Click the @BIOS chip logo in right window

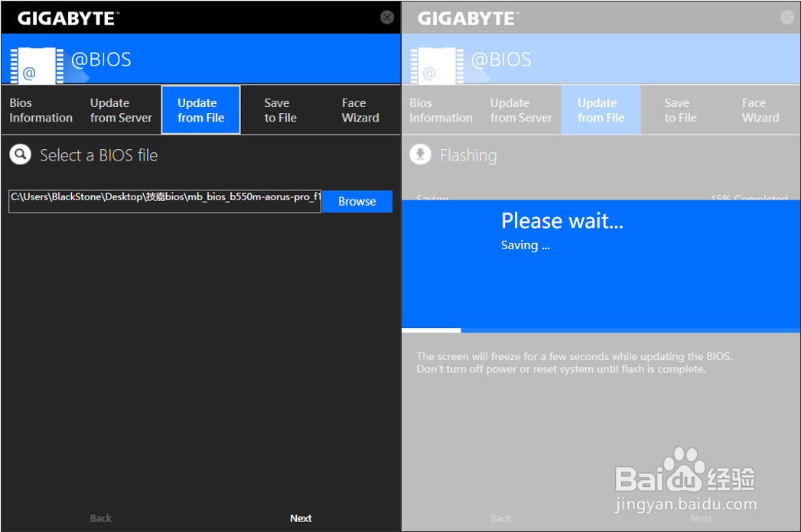point(437,66)
